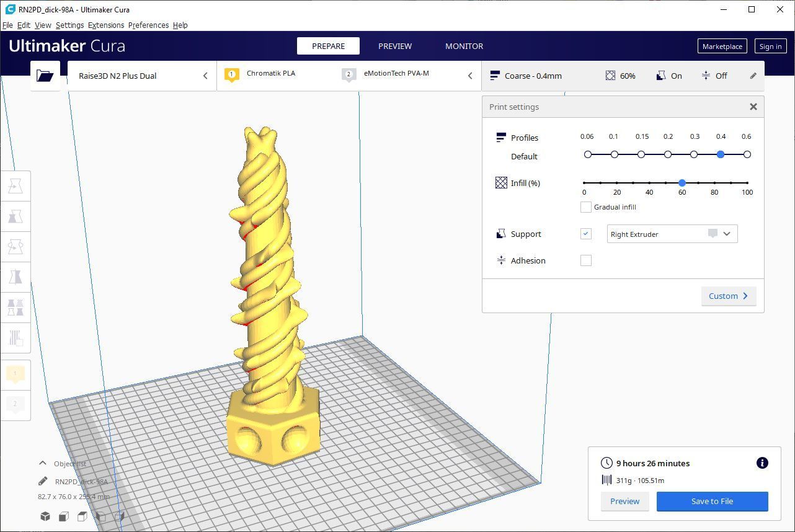This screenshot has height=532, width=795.
Task: Click the pencil edit icon in settings bar
Action: coord(753,76)
